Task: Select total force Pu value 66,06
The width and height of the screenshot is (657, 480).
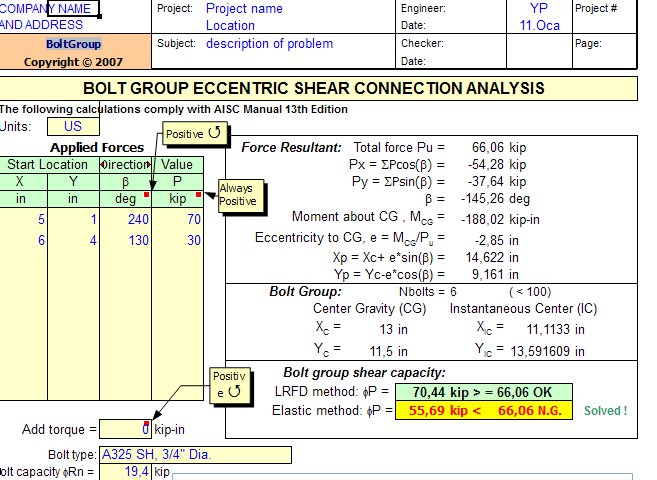Action: click(x=488, y=147)
